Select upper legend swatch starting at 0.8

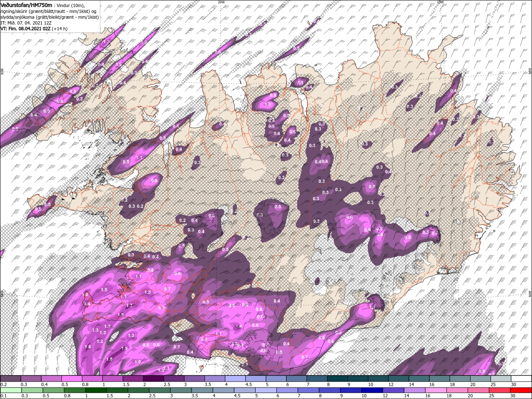[92, 378]
